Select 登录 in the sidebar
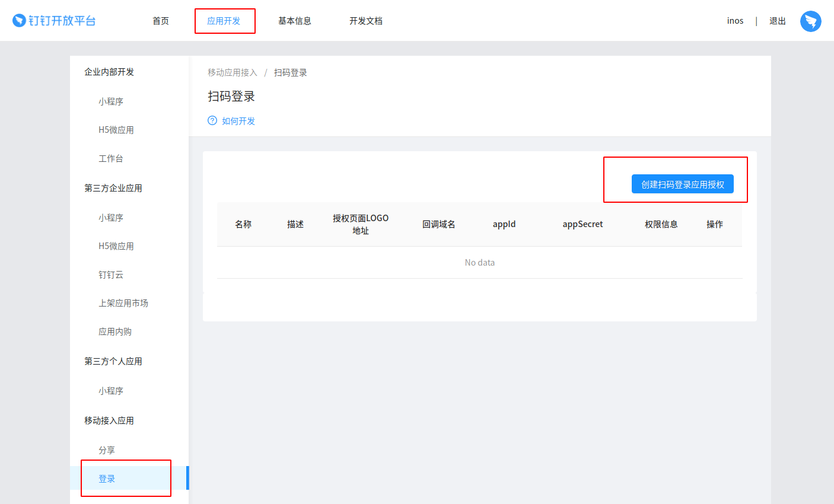This screenshot has height=504, width=834. point(129,479)
